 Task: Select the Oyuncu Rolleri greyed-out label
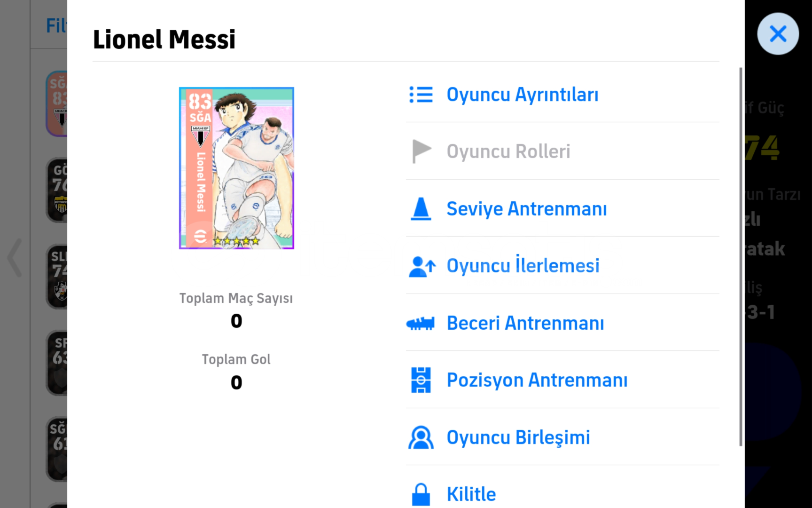click(x=508, y=151)
